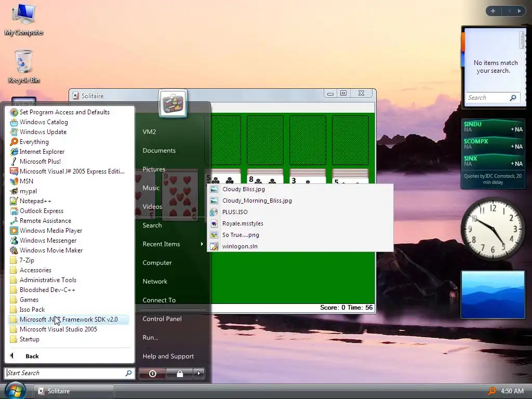
Task: Open recent item winlogon.sln
Action: tap(300, 246)
